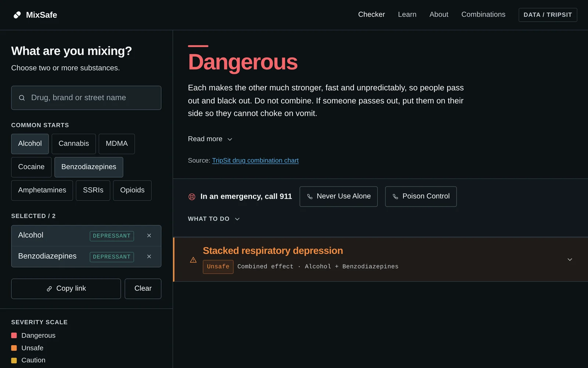Open TripSit drug combination chart link
Image resolution: width=588 pixels, height=368 pixels.
pos(255,160)
